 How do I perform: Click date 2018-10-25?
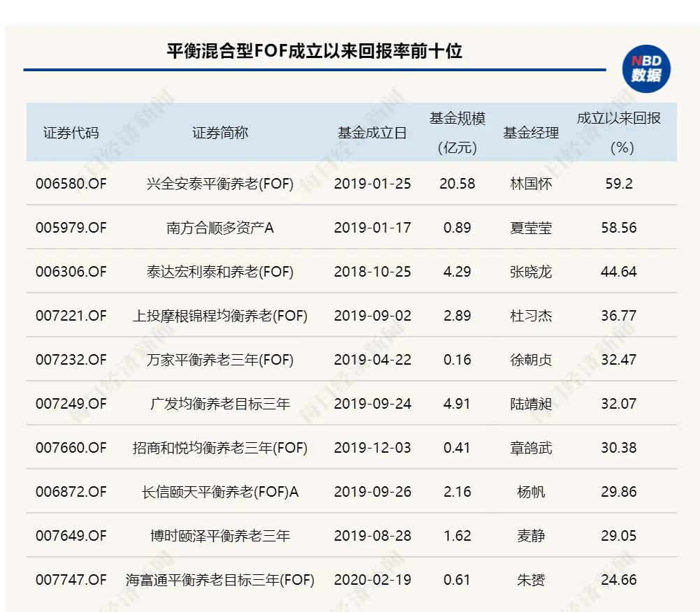tap(372, 272)
